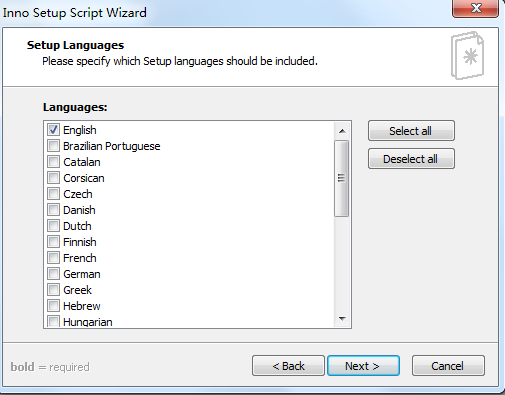Click the wizard script document icon

point(467,55)
